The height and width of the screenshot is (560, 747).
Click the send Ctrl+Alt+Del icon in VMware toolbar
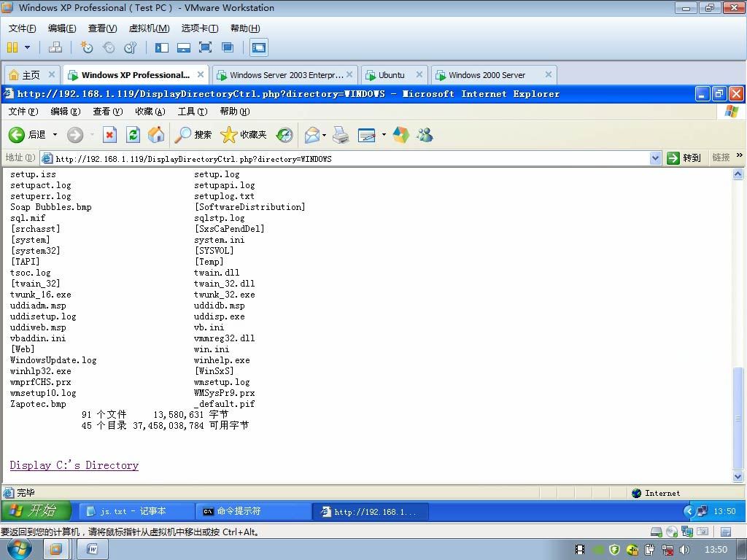click(55, 47)
